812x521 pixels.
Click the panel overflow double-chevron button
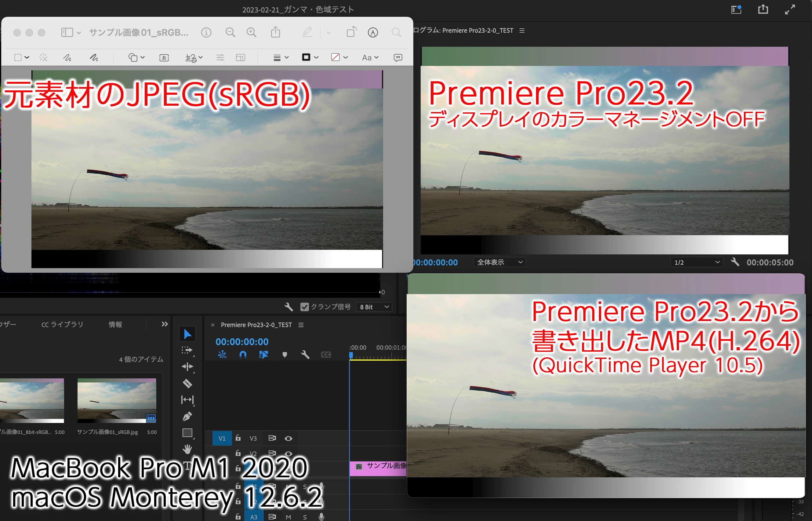[x=165, y=324]
